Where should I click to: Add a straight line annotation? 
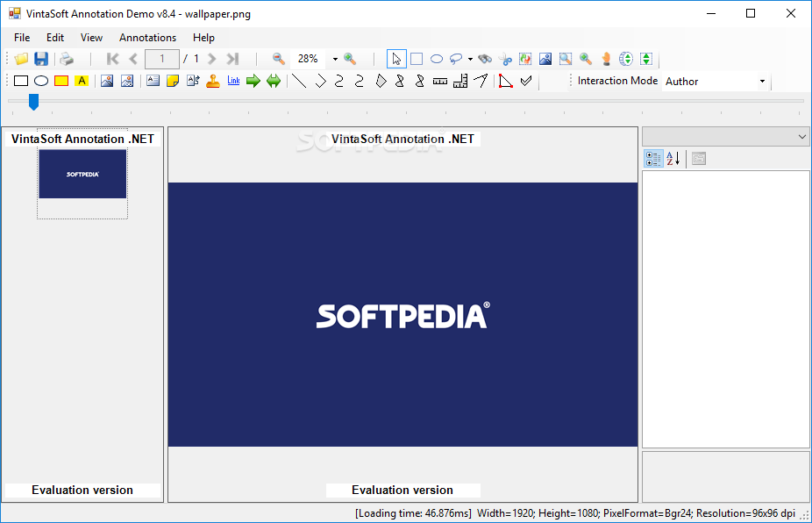click(299, 81)
